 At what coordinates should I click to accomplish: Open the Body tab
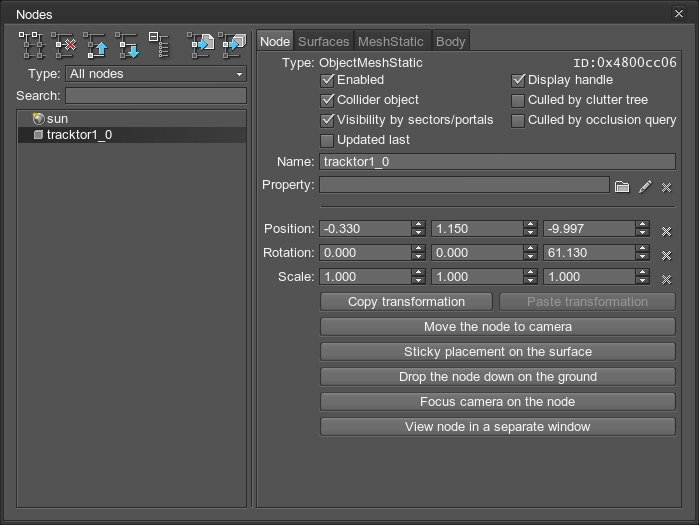pos(450,41)
